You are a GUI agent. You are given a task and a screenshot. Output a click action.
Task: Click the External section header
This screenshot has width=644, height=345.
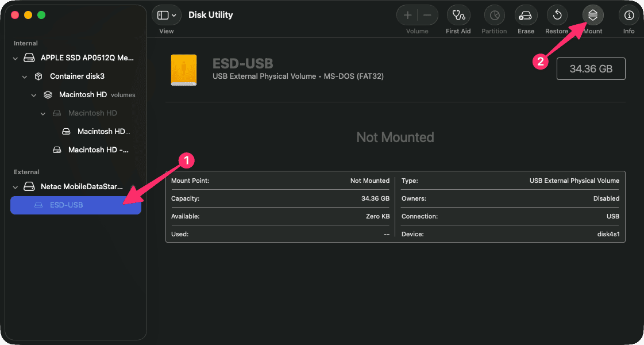(x=26, y=172)
